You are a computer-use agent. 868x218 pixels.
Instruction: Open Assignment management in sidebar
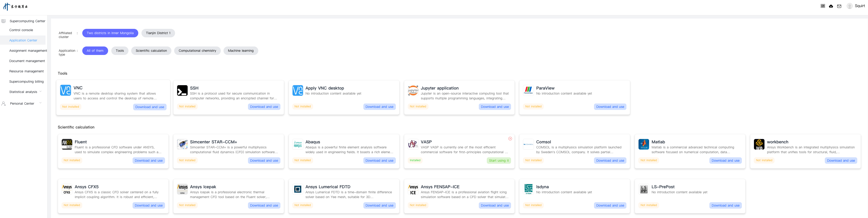coord(28,51)
